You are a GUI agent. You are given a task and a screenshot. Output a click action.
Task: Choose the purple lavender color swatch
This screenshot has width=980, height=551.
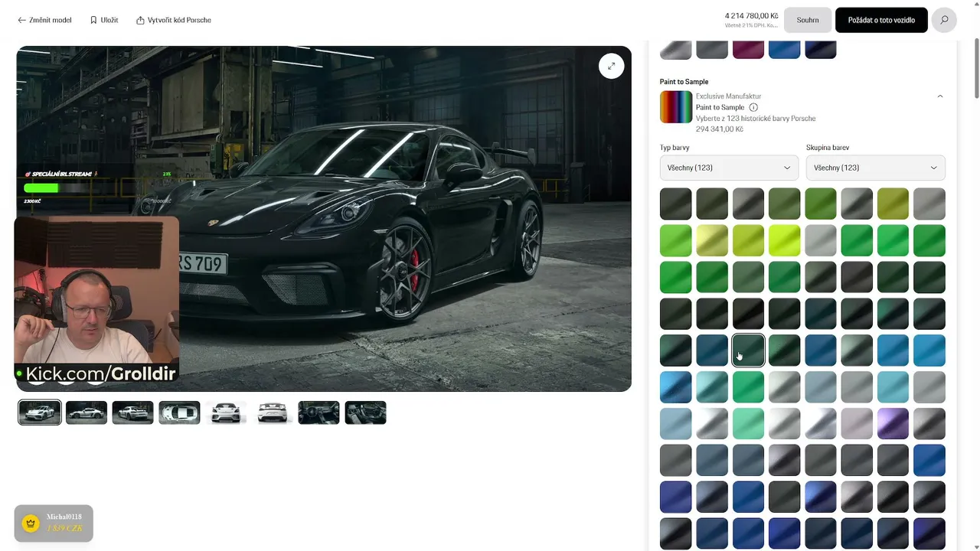(x=893, y=424)
